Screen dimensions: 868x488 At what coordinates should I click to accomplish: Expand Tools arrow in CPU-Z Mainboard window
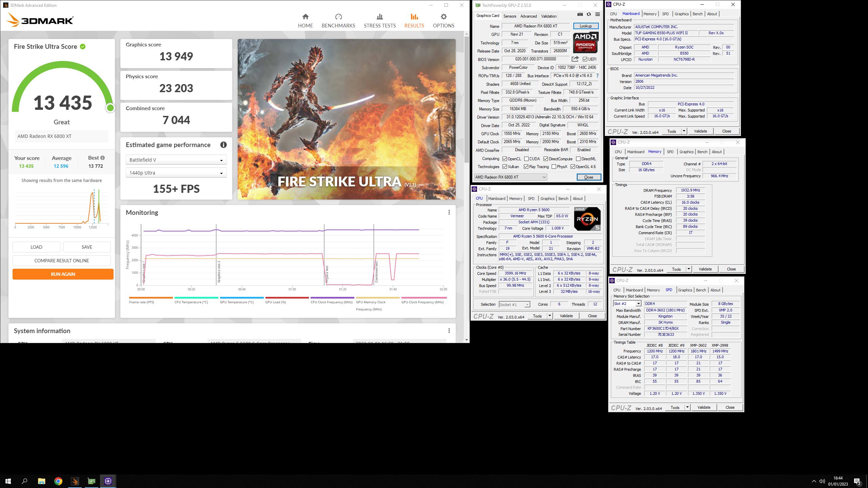pyautogui.click(x=684, y=131)
